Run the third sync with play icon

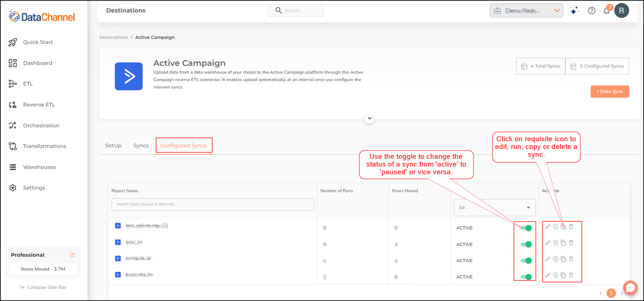pyautogui.click(x=555, y=259)
